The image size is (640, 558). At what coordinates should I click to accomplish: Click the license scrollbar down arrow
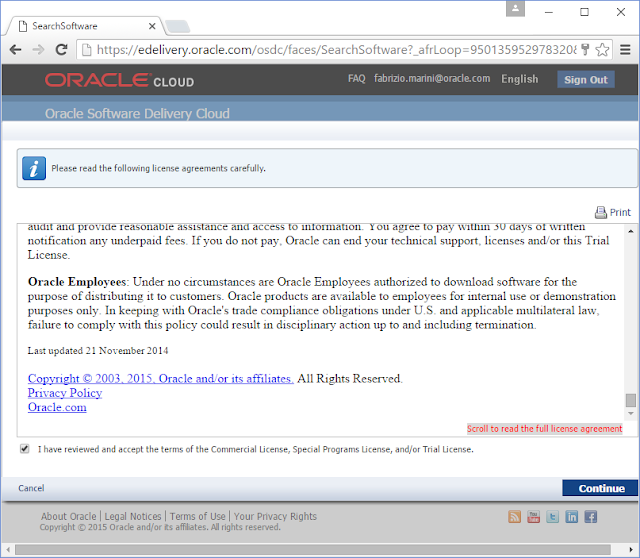click(631, 413)
